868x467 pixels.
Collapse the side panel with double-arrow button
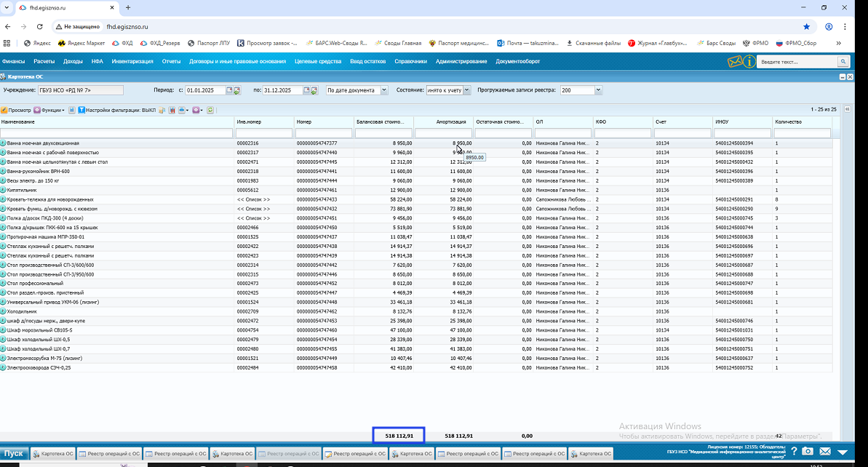click(x=847, y=109)
